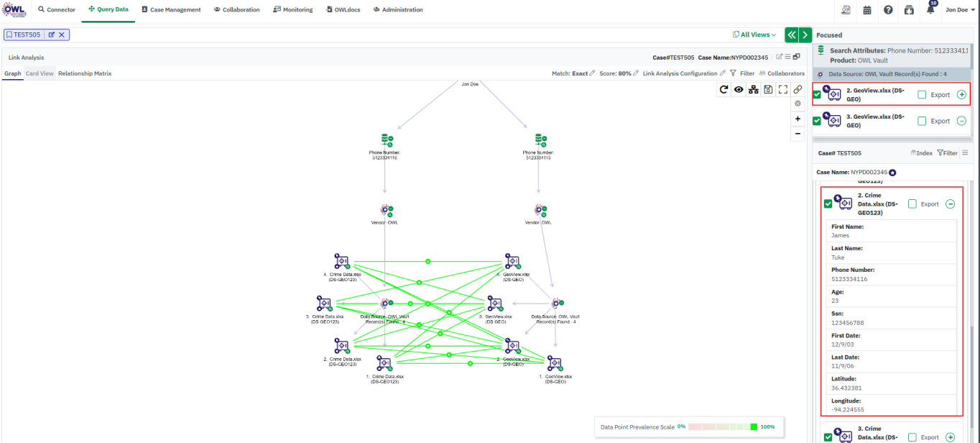Tick Export checkbox for 2. Crime Data.xlsx

912,204
